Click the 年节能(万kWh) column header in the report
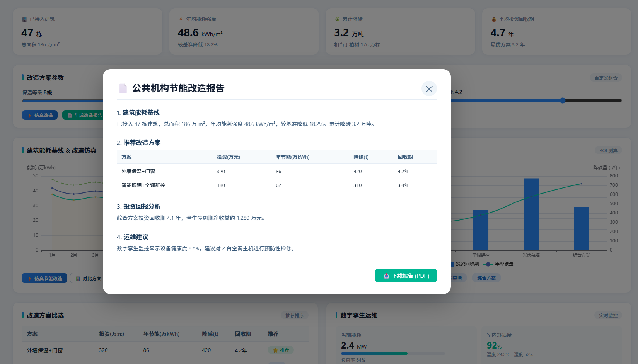The width and height of the screenshot is (638, 364). coord(293,157)
